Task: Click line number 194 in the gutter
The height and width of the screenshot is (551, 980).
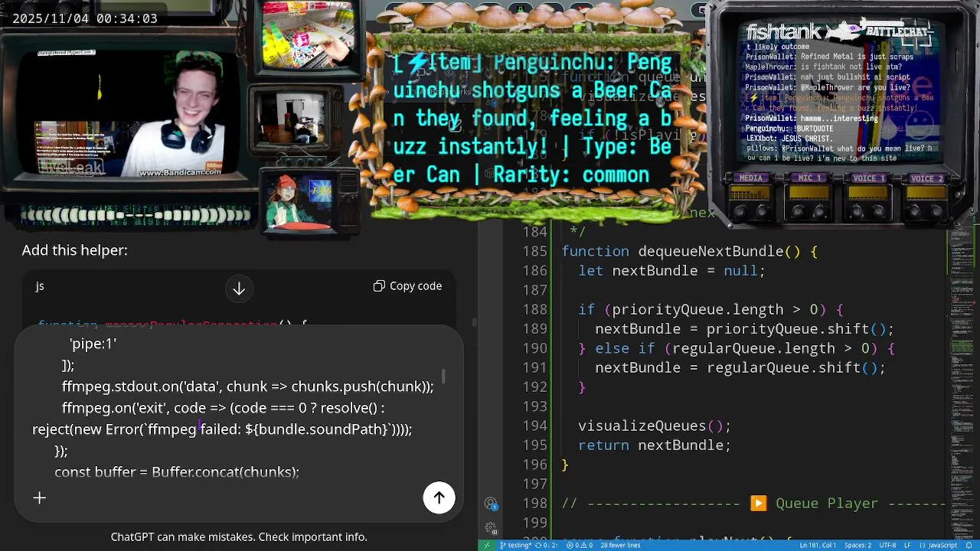Action: (534, 425)
